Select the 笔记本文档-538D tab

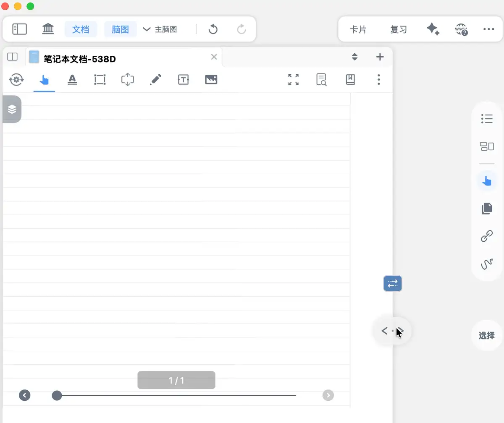tap(124, 57)
